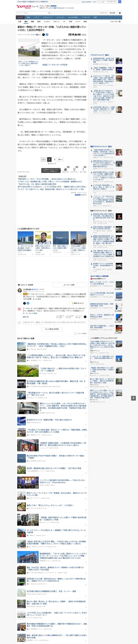This screenshot has height=644, width=138.
Task: Open インバウンド客の歓声 Snow Machine article
Action: [62, 481]
